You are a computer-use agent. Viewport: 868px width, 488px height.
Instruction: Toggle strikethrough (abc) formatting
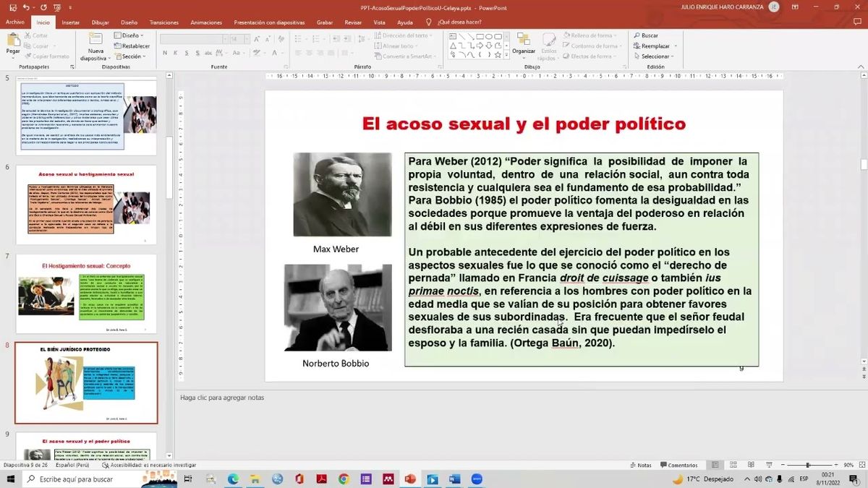pos(208,53)
